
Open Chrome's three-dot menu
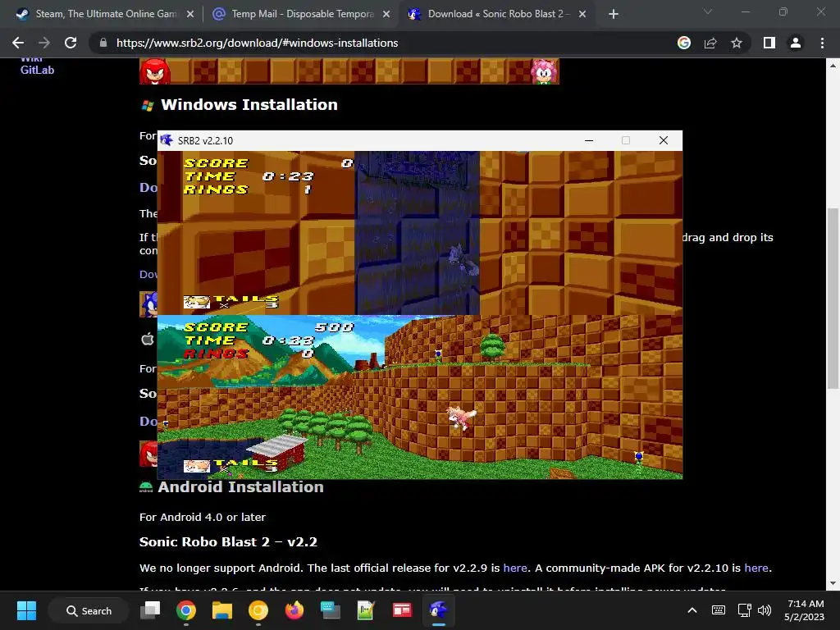(x=822, y=43)
